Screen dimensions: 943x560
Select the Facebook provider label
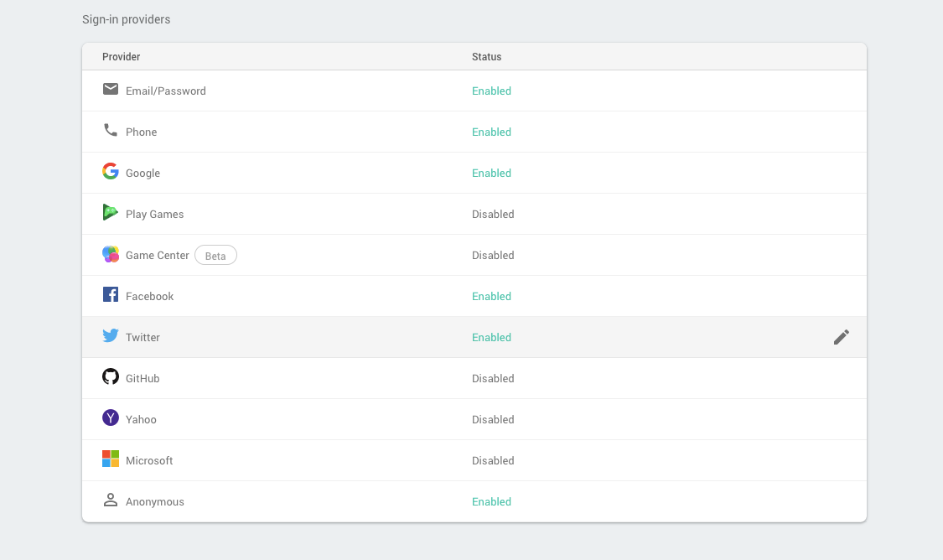[149, 297]
